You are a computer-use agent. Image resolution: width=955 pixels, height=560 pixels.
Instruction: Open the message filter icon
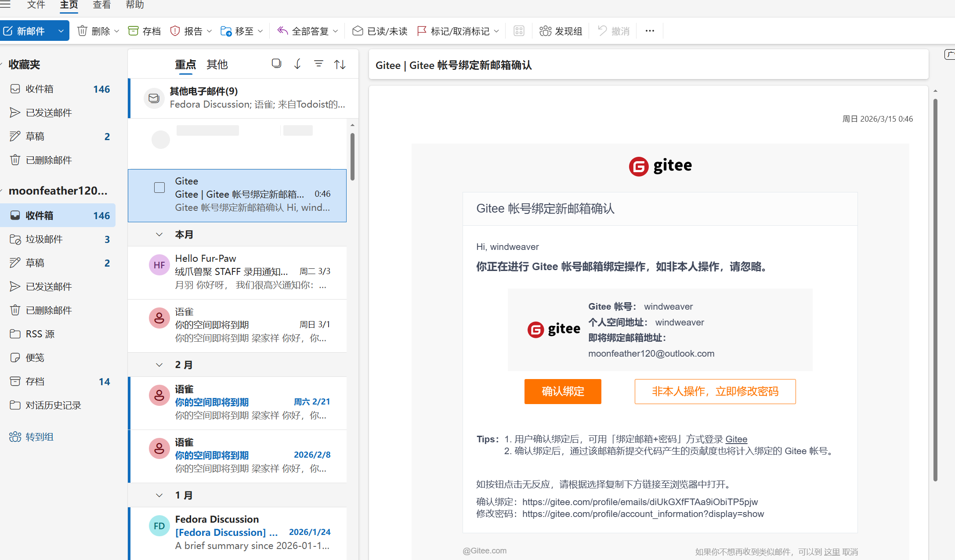[318, 64]
